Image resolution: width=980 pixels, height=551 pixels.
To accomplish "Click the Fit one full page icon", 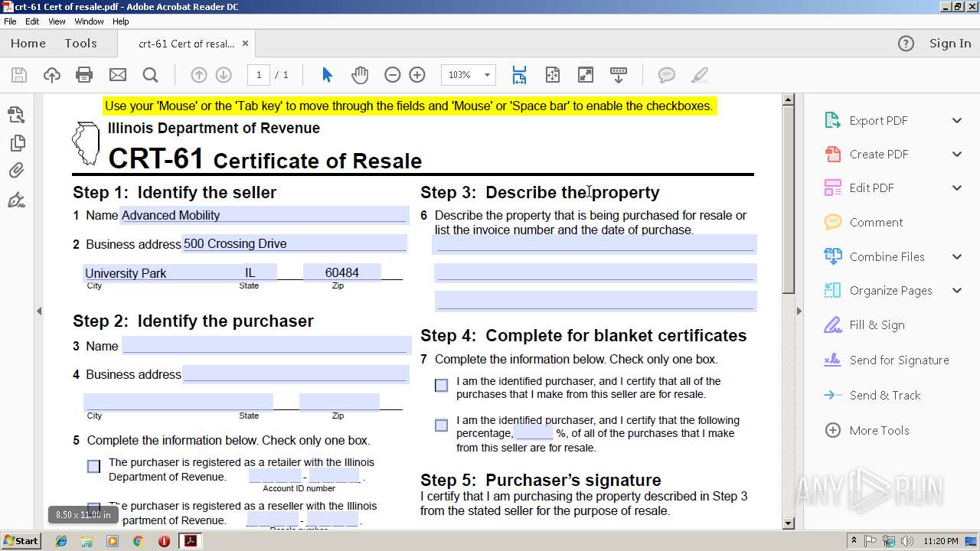I will (553, 74).
